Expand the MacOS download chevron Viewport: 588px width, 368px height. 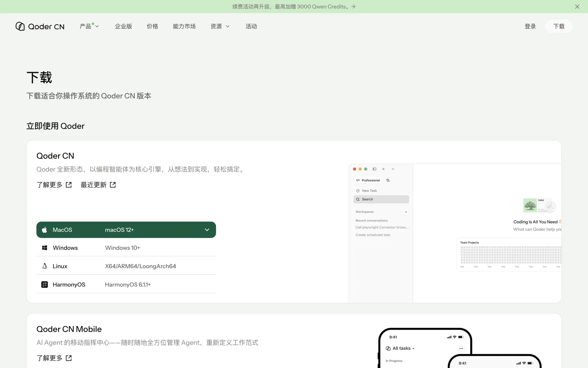pos(207,230)
